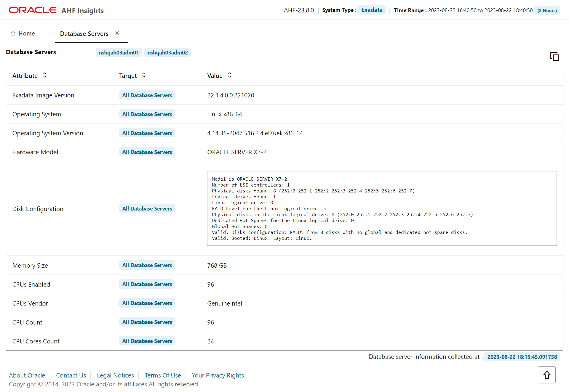This screenshot has width=569, height=392.
Task: Click the Attribute column header
Action: 25,75
